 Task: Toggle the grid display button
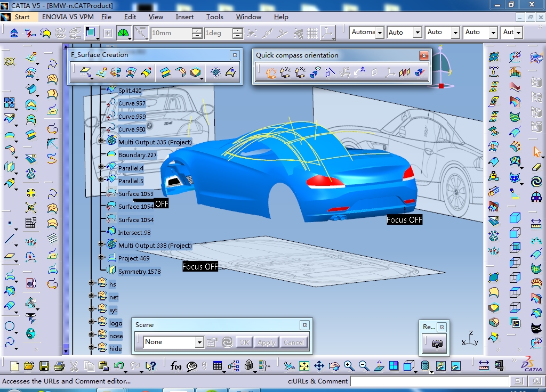312,33
